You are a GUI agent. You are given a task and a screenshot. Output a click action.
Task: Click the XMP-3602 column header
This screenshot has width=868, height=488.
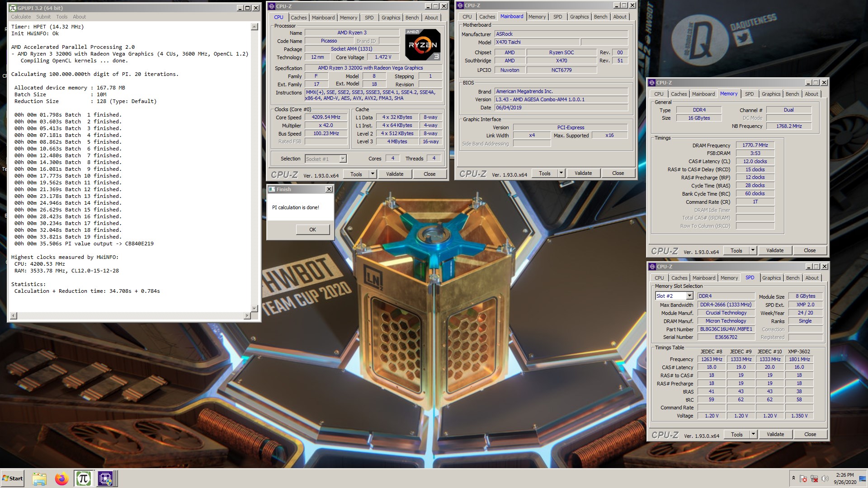tap(799, 351)
